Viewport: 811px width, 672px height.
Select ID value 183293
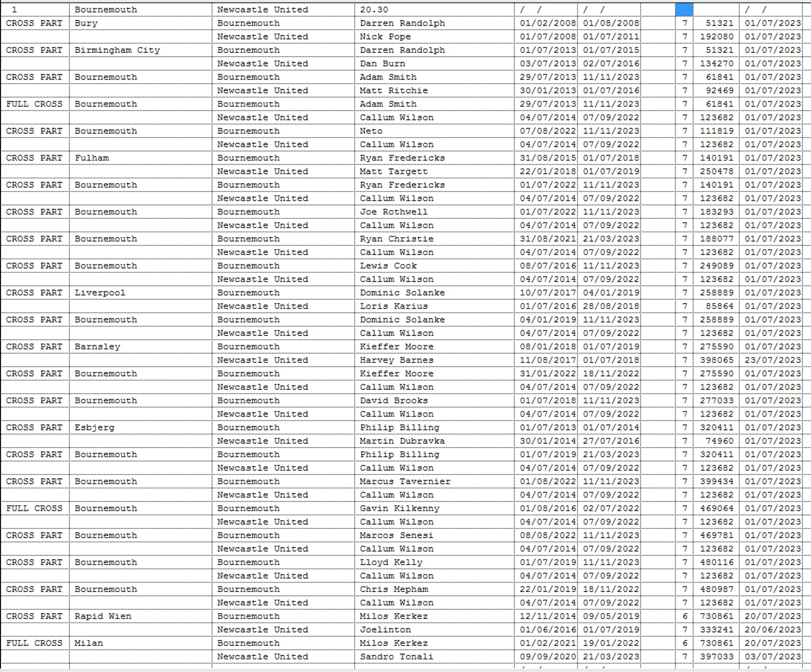point(717,212)
